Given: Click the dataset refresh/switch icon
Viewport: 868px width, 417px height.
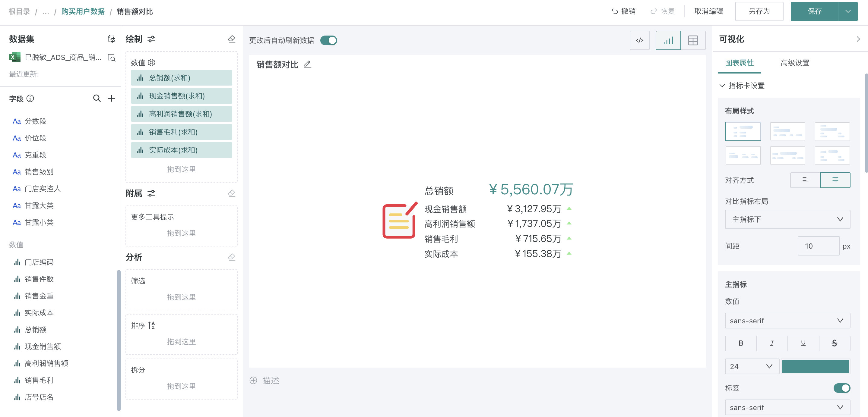Looking at the screenshot, I should [111, 39].
